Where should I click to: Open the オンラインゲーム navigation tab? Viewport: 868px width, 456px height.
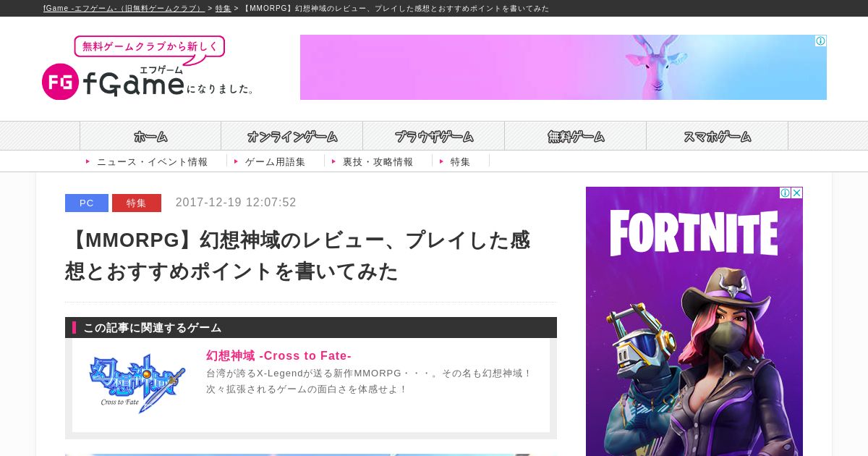[x=292, y=136]
